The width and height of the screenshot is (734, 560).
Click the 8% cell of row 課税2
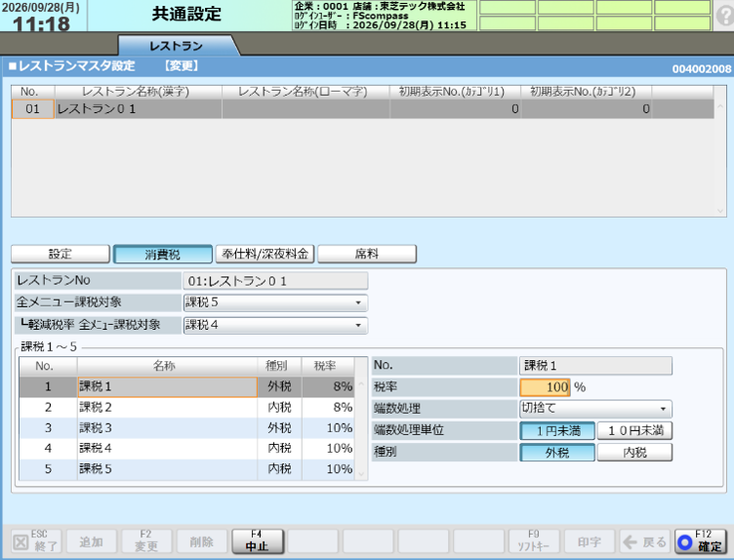coord(328,407)
